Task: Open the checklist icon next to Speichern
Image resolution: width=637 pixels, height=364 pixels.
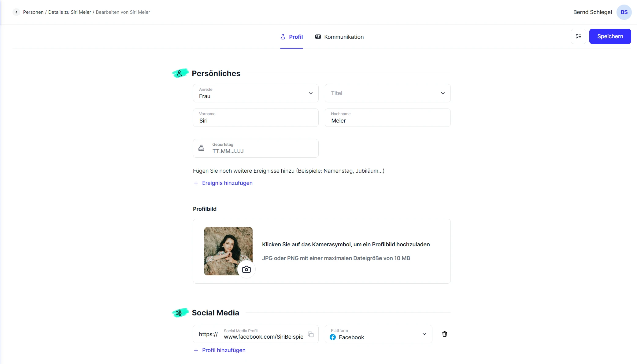Action: point(579,36)
